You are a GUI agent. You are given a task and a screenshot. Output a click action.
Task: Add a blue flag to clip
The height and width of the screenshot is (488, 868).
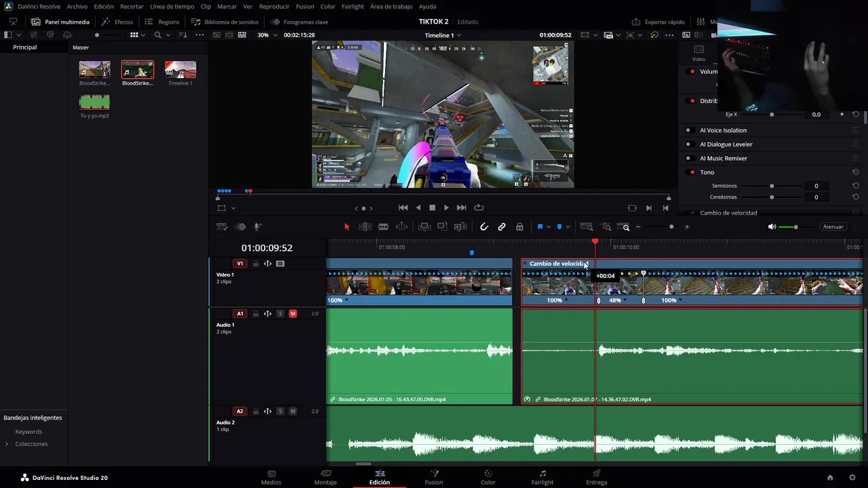540,227
